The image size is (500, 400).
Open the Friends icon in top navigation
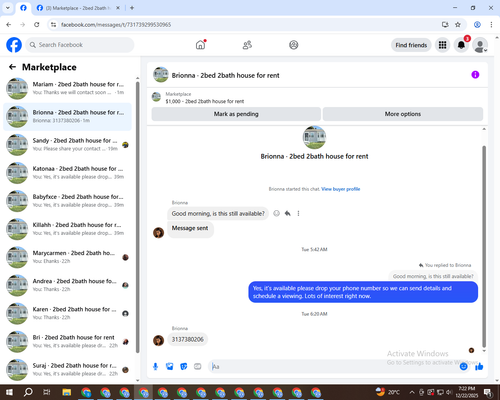point(247,45)
